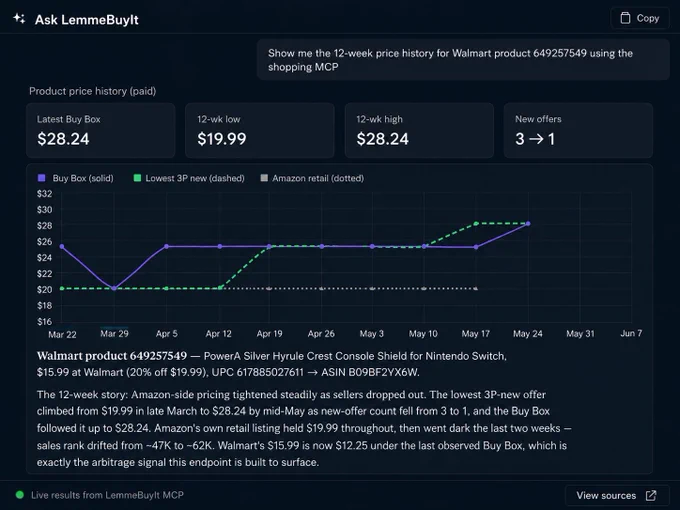Select the gray Amazon retail legend swatch
Screen dimensions: 680x510
click(x=264, y=178)
